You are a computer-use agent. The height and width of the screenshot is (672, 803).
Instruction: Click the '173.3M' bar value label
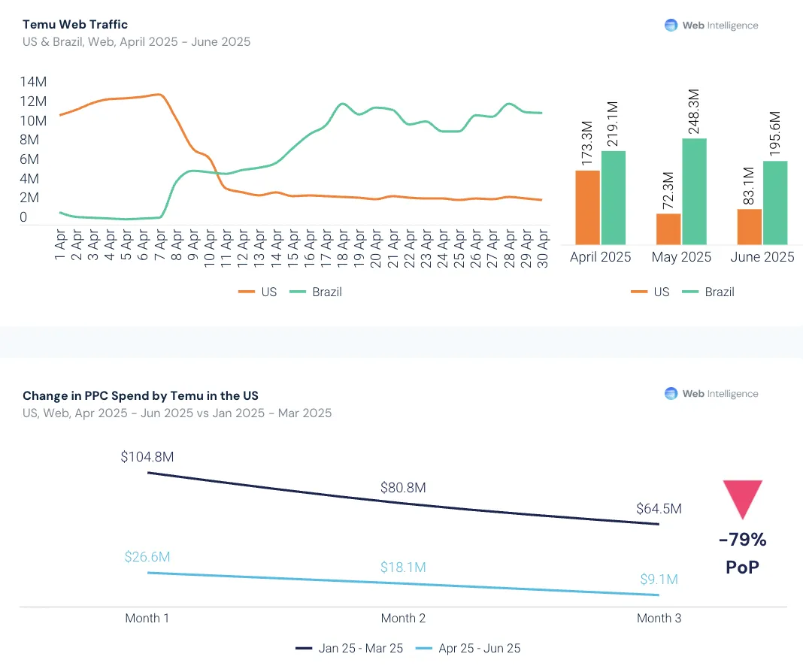pos(587,144)
